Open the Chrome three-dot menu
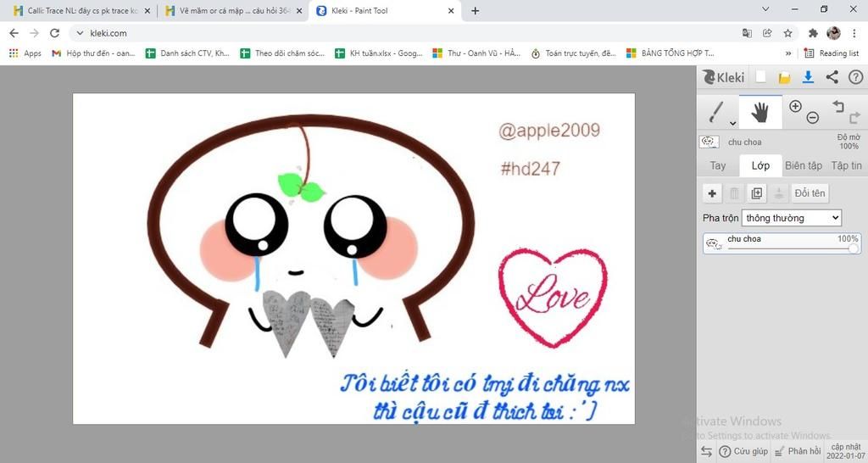Viewport: 868px width, 463px height. [x=854, y=33]
